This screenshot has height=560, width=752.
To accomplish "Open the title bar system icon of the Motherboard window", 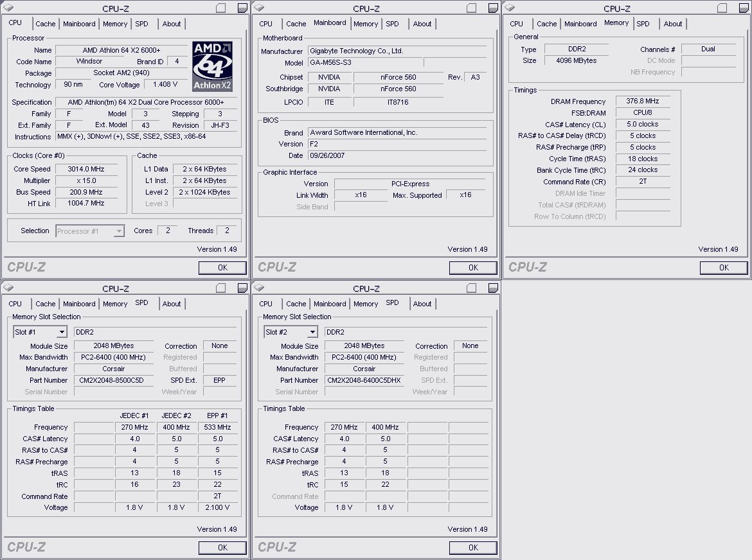I will [259, 8].
